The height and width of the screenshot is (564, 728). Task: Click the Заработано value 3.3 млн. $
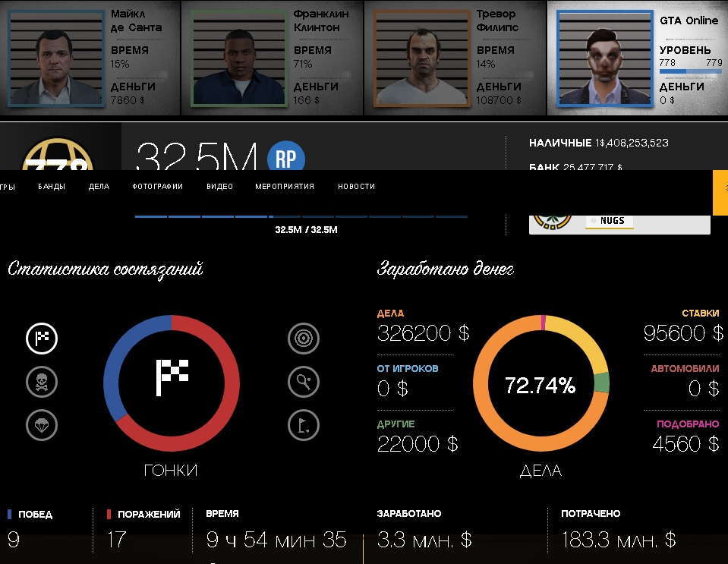point(424,540)
